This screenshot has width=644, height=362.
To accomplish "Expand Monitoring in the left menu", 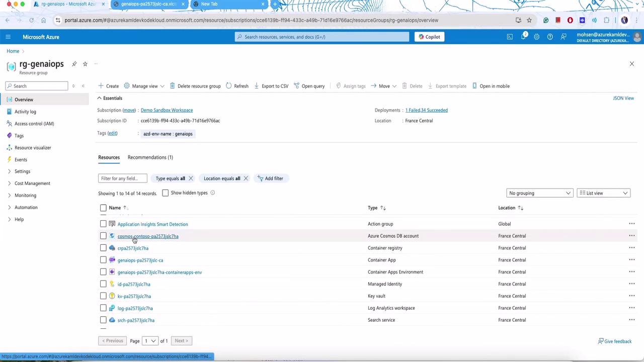I will (x=25, y=196).
